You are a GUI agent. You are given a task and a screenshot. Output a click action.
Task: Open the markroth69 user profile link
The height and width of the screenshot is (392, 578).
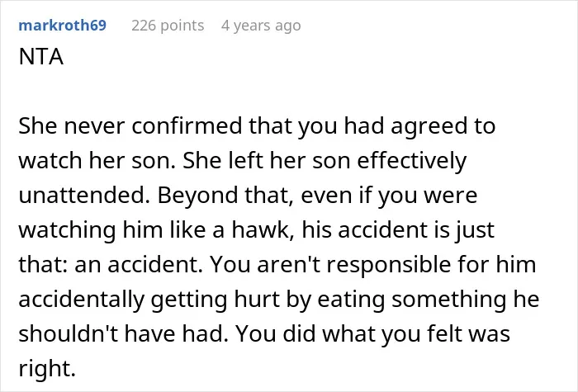(x=62, y=26)
